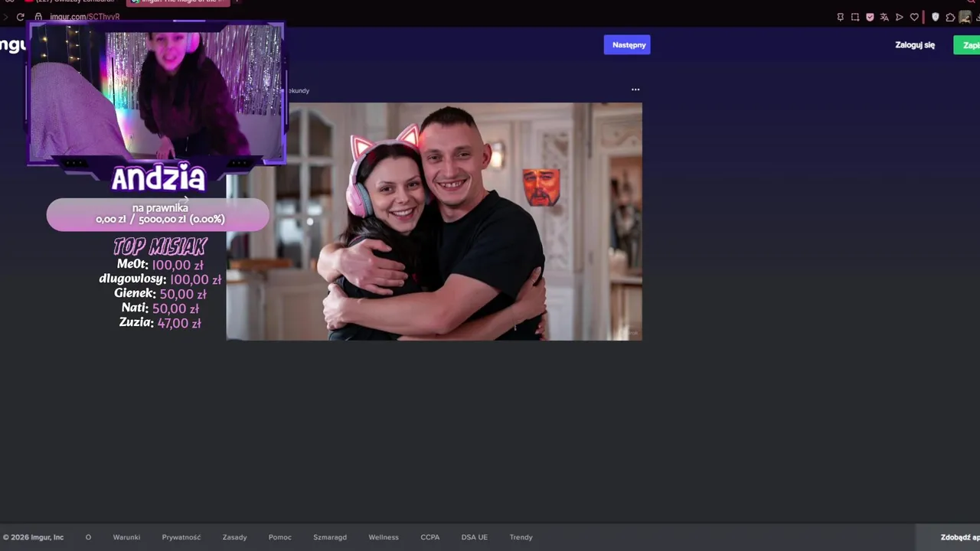Click the dlugowlosy: 100,00 zł donor row
The height and width of the screenshot is (551, 980).
pyautogui.click(x=160, y=279)
